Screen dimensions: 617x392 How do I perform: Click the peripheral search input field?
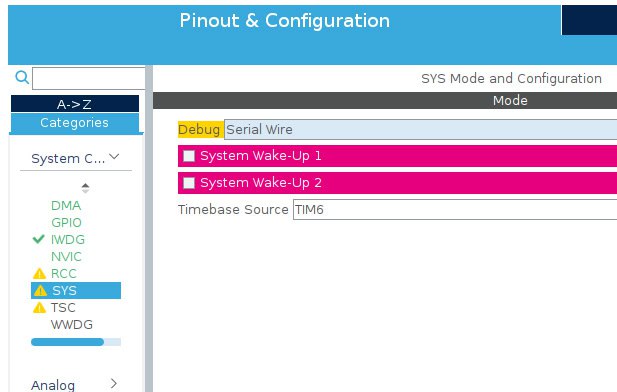[x=89, y=78]
